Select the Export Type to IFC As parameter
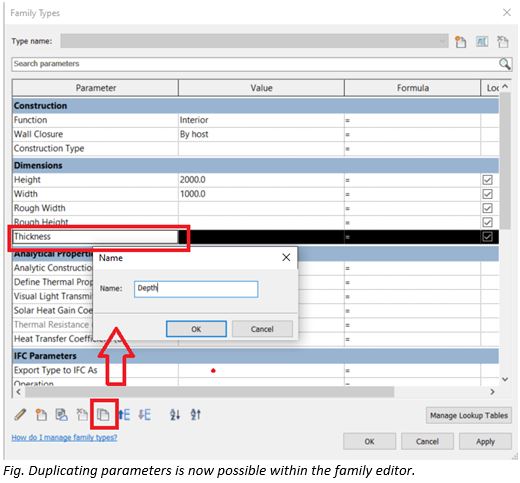Screen dimensions: 520x483 (x=95, y=370)
